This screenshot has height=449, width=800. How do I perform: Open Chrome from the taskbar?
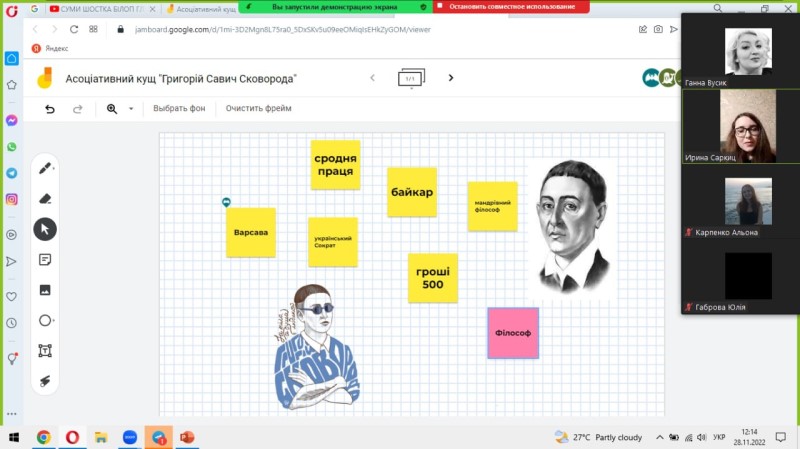43,437
